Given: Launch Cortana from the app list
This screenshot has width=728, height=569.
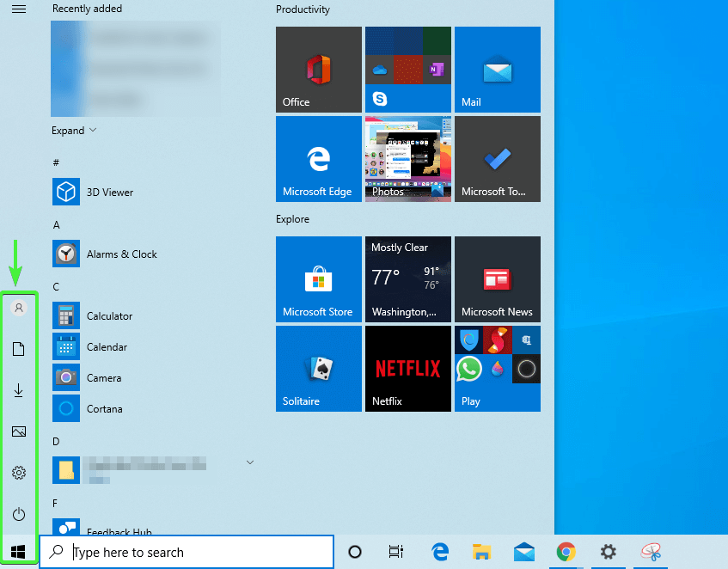Looking at the screenshot, I should click(103, 408).
